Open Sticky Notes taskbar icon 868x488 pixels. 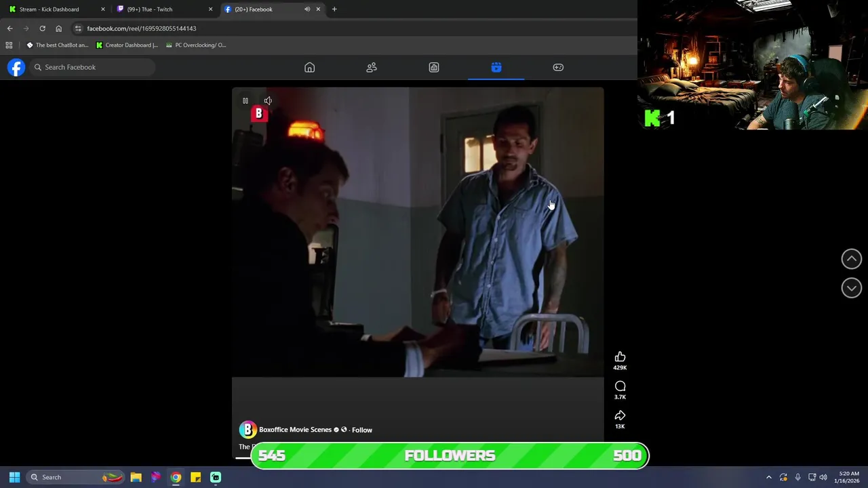[195, 477]
